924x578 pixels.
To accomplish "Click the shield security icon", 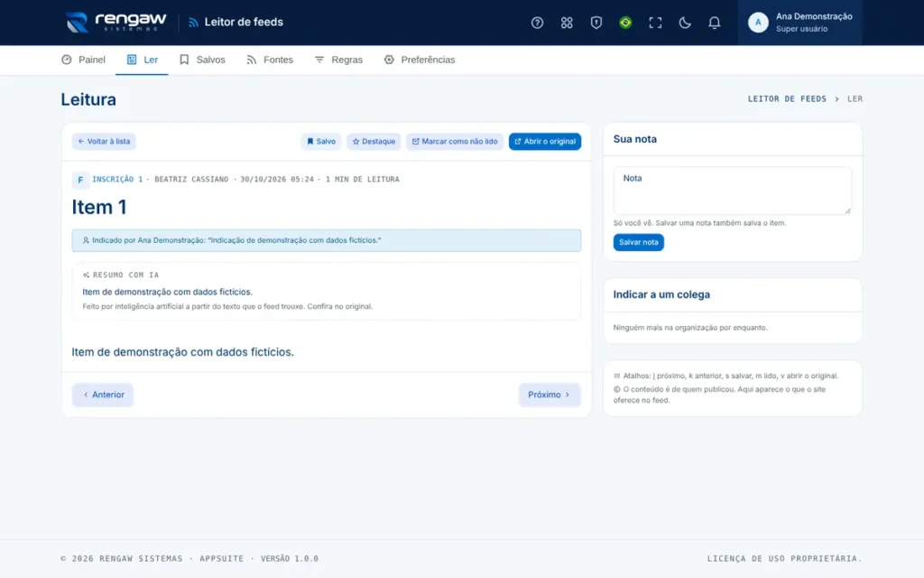I will point(596,23).
